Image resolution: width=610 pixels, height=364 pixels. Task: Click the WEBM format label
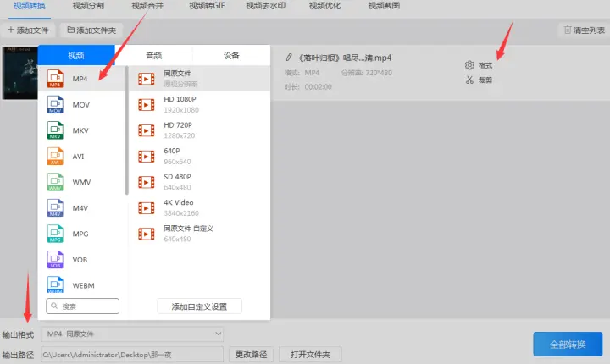(x=83, y=285)
